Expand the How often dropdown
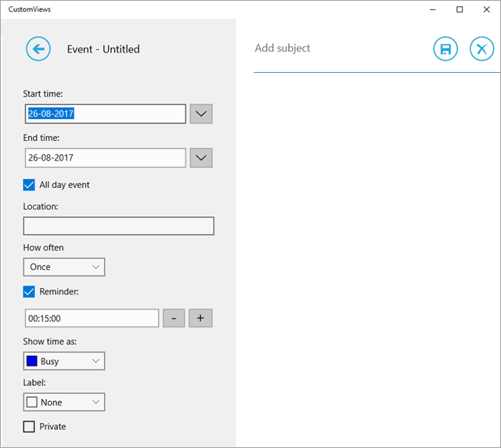This screenshot has height=448, width=501. point(64,267)
